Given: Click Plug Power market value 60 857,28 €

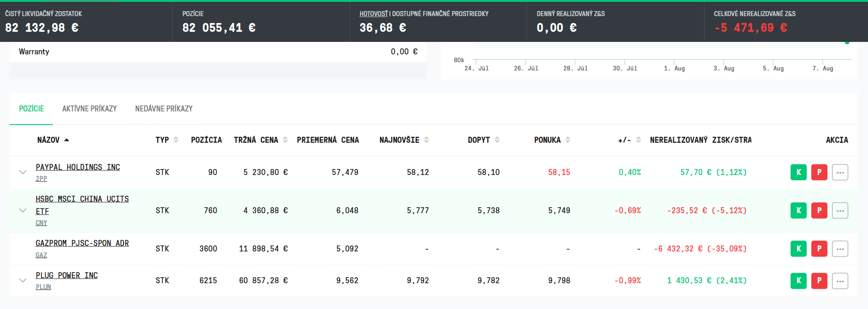Looking at the screenshot, I should pos(263,280).
